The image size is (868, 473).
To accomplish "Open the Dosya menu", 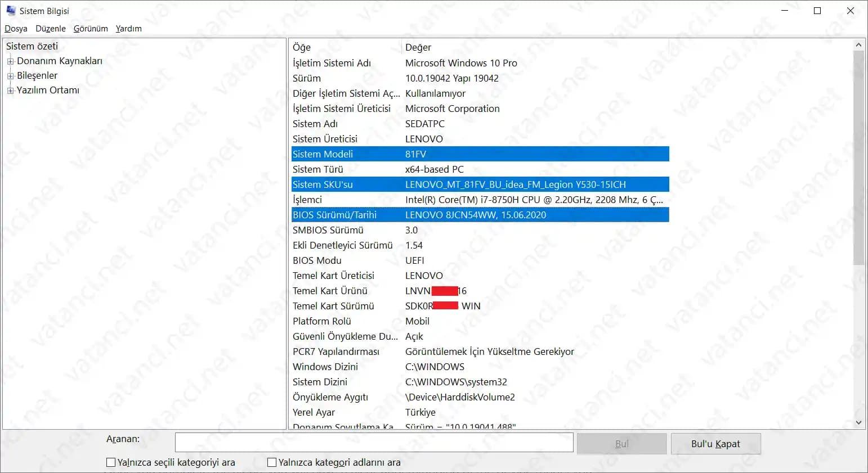I will pyautogui.click(x=16, y=29).
